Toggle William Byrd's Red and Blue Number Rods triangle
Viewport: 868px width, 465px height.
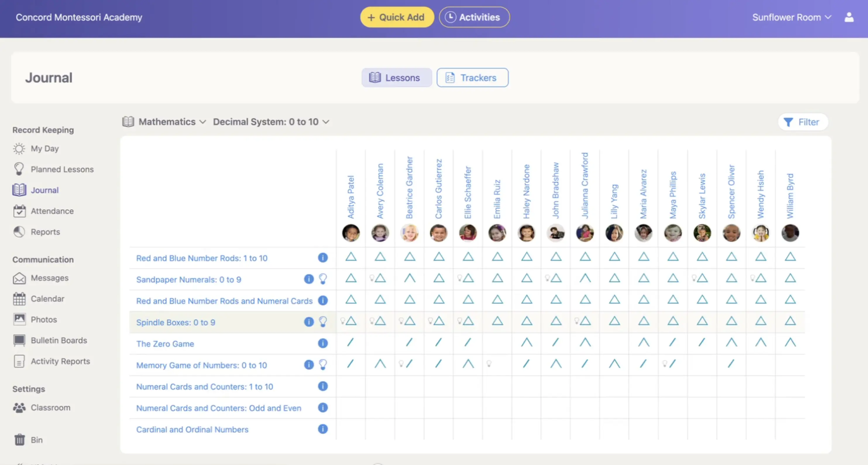(790, 257)
